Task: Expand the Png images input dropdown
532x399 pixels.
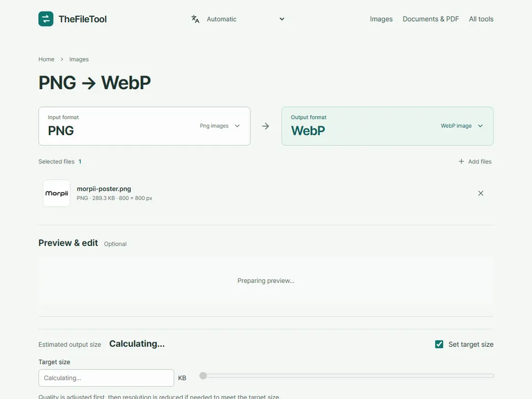Action: pyautogui.click(x=220, y=126)
